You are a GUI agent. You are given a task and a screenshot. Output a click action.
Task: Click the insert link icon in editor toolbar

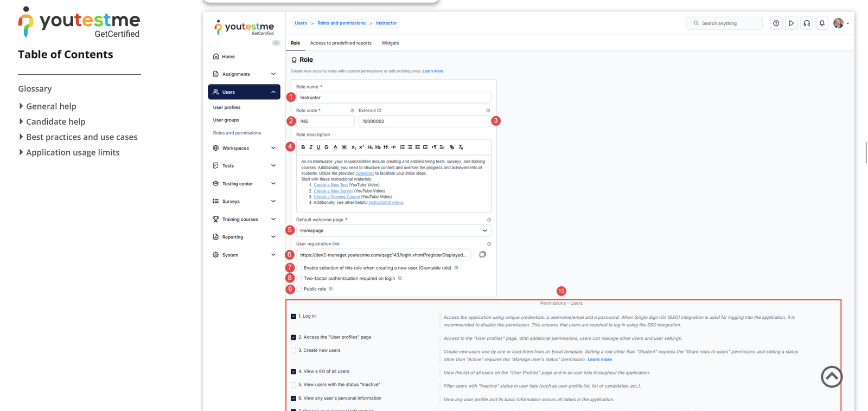pyautogui.click(x=451, y=147)
